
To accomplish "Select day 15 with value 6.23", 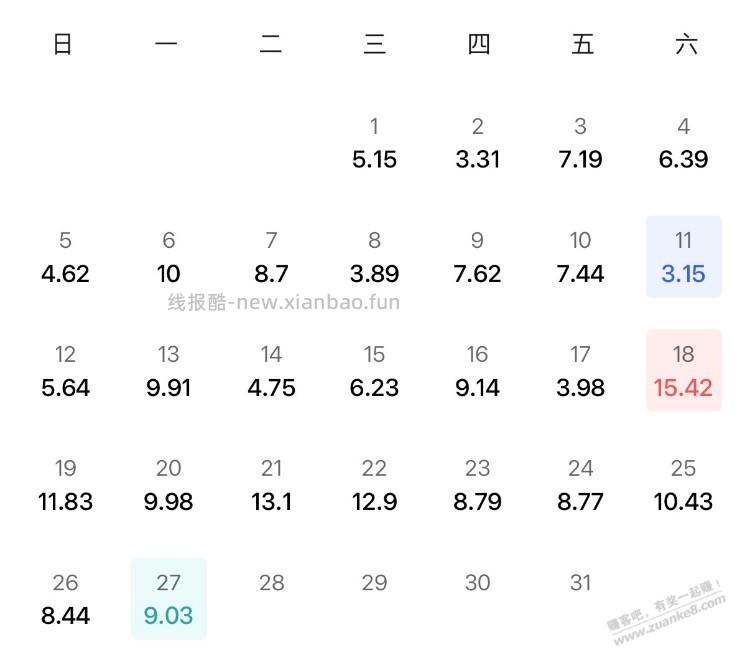I will click(375, 371).
